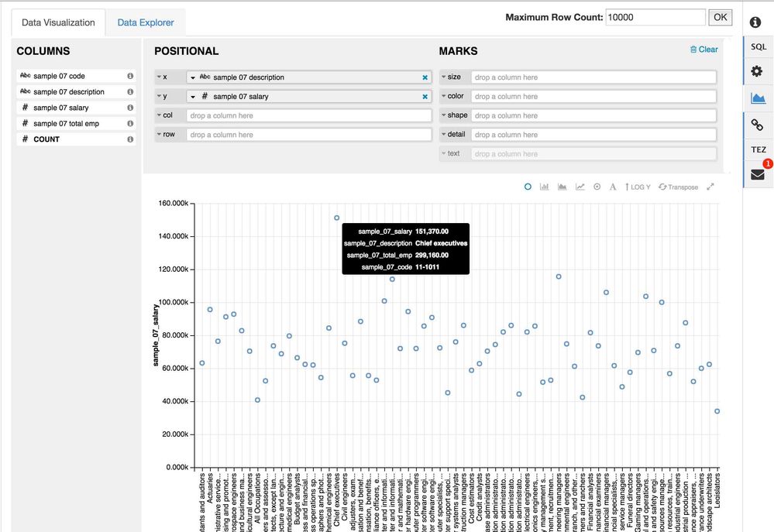The width and height of the screenshot is (774, 532).
Task: Show info for sample 07 total emp
Action: [x=130, y=123]
